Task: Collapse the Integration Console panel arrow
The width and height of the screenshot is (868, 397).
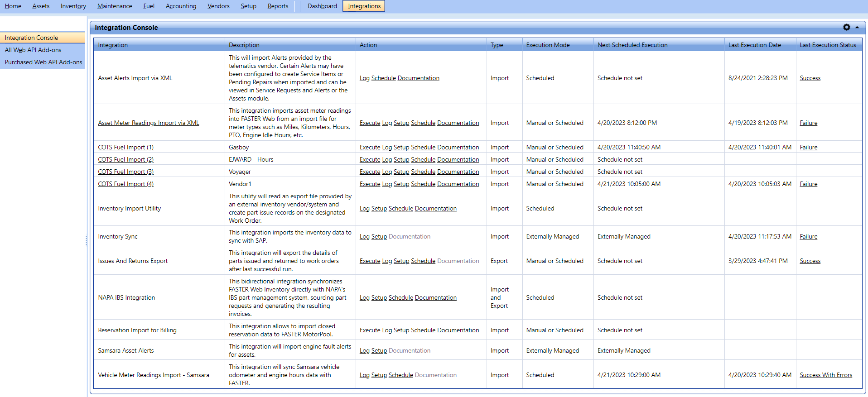Action: point(857,27)
